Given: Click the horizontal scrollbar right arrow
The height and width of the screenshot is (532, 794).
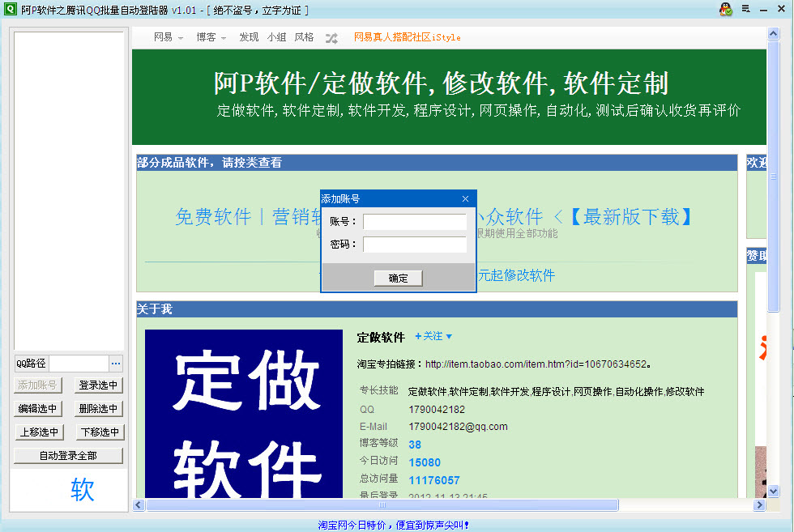Looking at the screenshot, I should (x=759, y=504).
